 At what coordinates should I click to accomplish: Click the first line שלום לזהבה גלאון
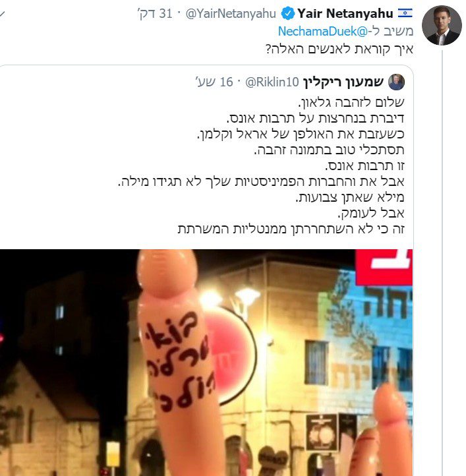pos(351,102)
